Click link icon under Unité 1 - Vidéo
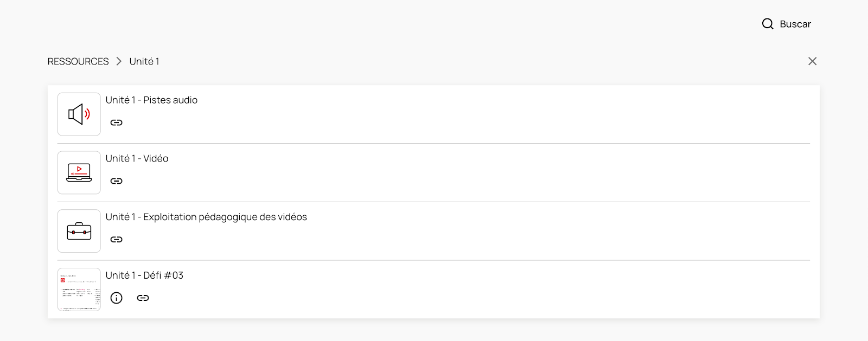 coord(117,181)
